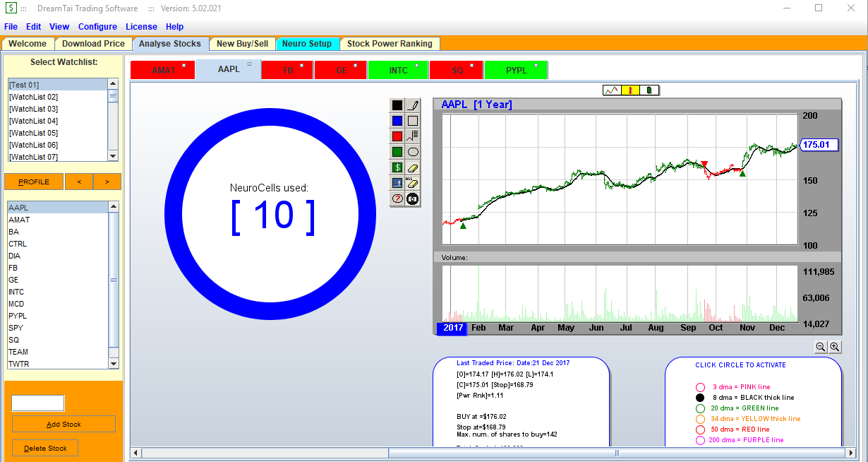Image resolution: width=868 pixels, height=462 pixels.
Task: Select TWTR in the stock list
Action: [57, 364]
